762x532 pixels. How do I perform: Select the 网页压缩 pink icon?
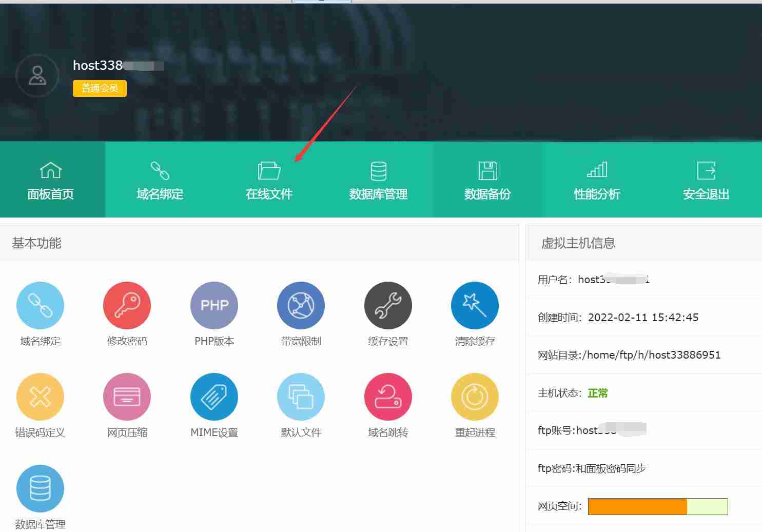point(127,397)
